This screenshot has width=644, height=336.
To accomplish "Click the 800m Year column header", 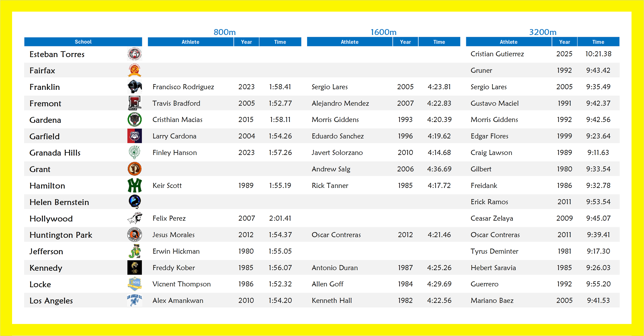I will 246,42.
